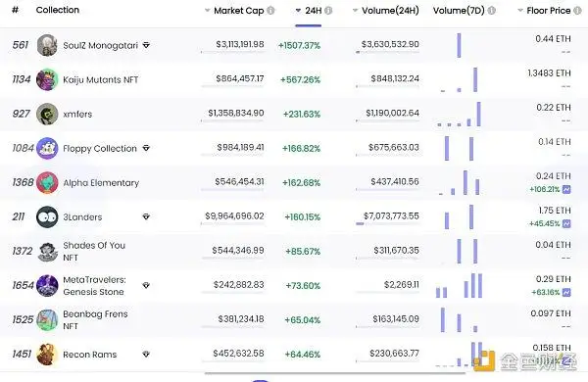Open the xmfers collection link
588x382 pixels.
pyautogui.click(x=77, y=114)
